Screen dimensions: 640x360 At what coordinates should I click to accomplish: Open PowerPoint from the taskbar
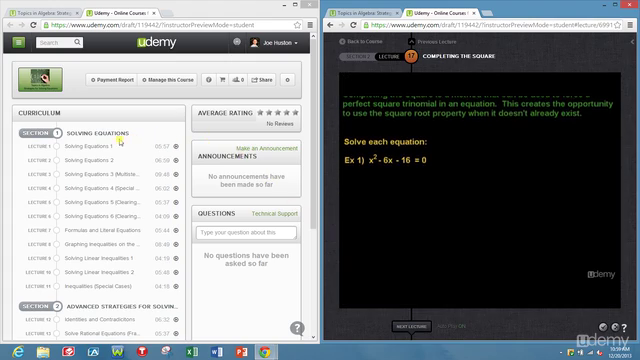241,352
